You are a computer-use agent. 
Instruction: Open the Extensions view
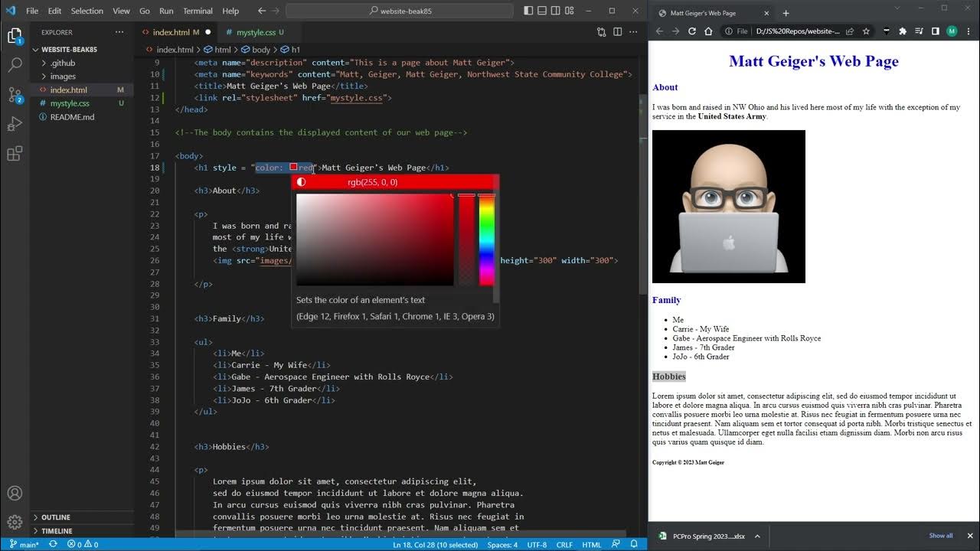click(x=15, y=154)
